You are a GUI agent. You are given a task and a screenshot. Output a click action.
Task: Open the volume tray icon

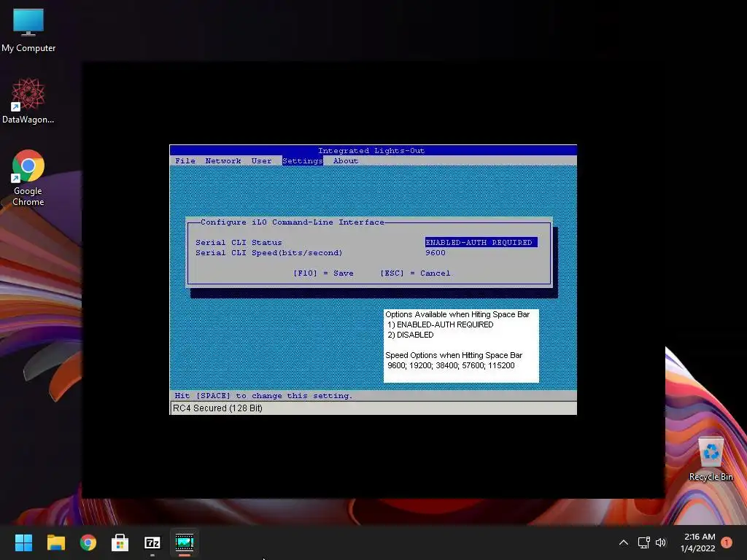coord(661,542)
